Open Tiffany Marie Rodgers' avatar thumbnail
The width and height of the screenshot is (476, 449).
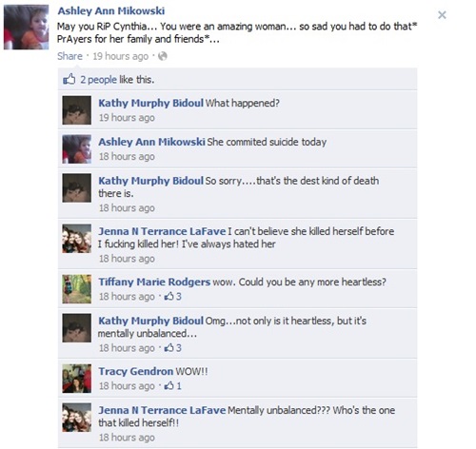point(77,289)
